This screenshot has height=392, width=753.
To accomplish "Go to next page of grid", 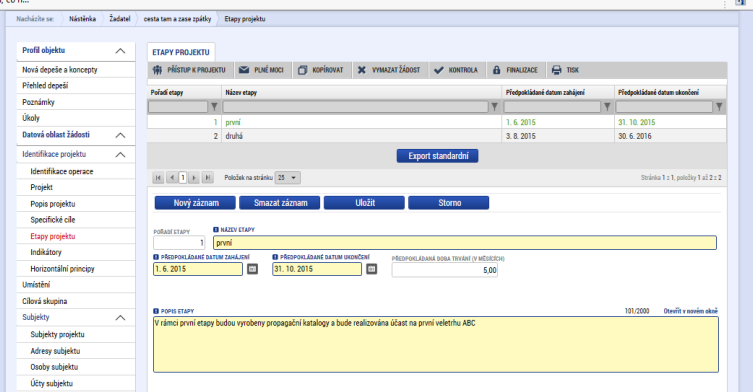I will pyautogui.click(x=194, y=178).
